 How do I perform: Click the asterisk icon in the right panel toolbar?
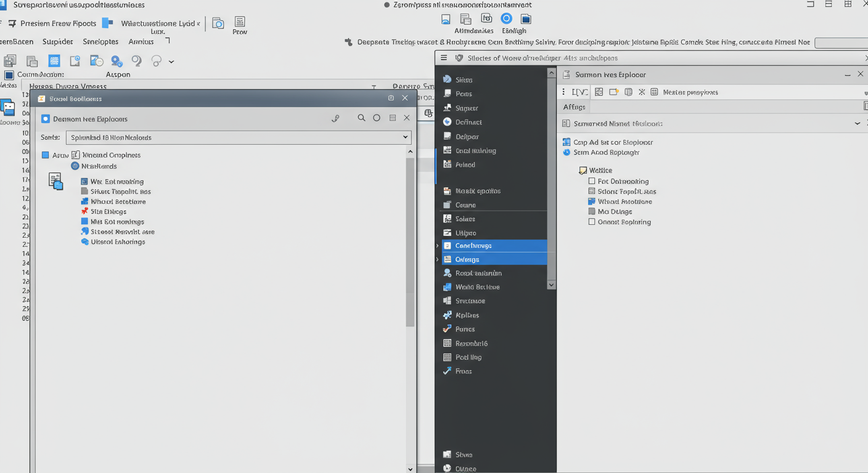642,92
